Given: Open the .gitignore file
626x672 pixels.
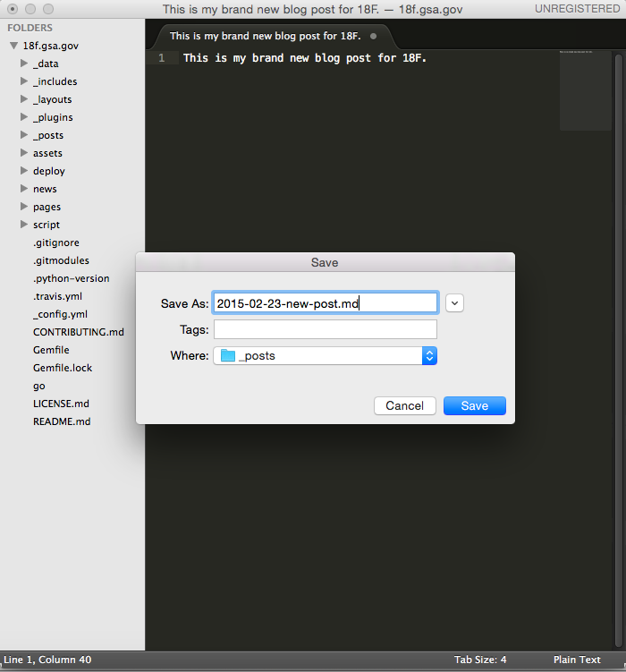Looking at the screenshot, I should 56,242.
